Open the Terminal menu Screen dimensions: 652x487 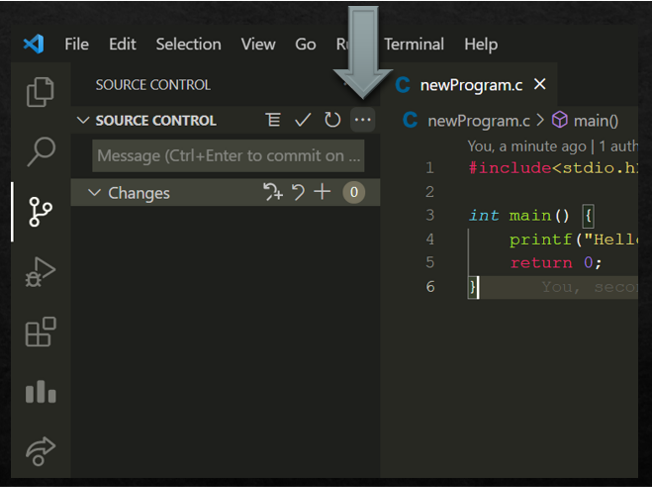pyautogui.click(x=414, y=44)
